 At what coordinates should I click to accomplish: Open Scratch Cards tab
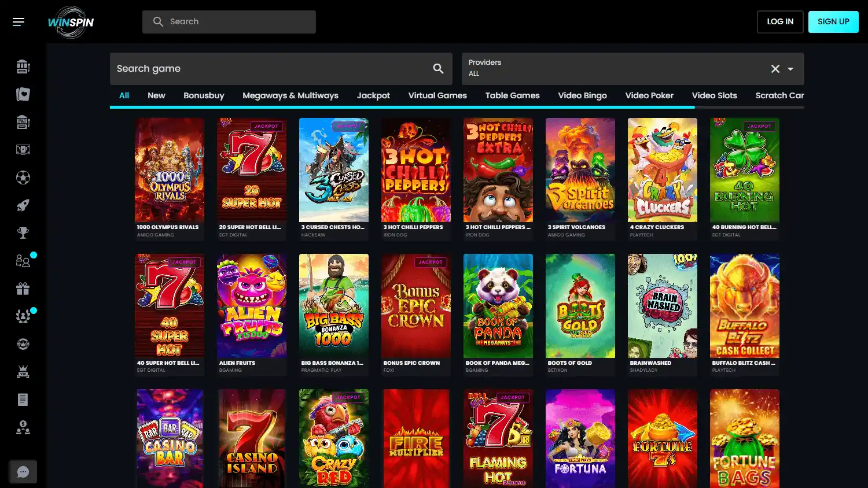(779, 95)
